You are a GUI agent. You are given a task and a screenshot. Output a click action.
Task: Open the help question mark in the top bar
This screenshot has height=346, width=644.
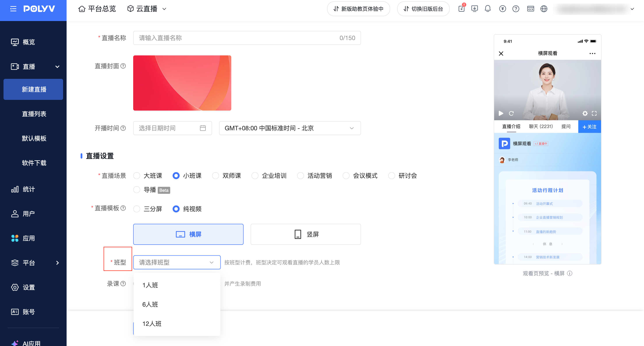click(x=516, y=9)
